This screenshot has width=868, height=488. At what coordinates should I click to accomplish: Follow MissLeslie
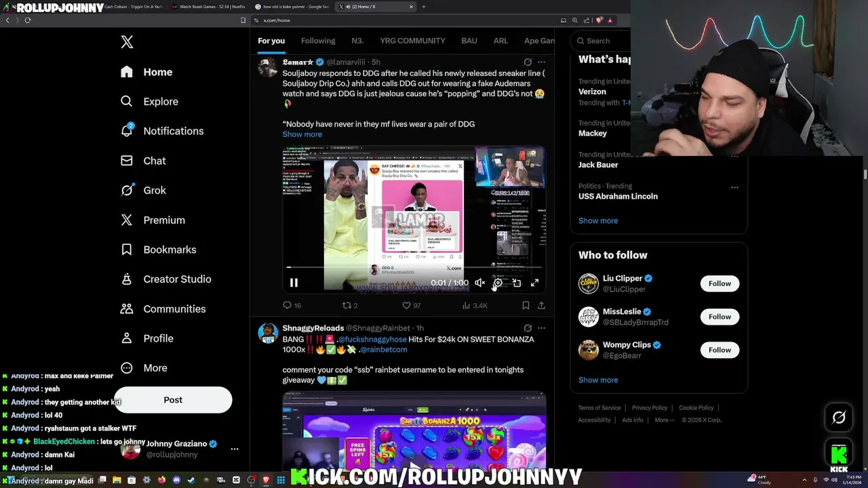pos(719,317)
